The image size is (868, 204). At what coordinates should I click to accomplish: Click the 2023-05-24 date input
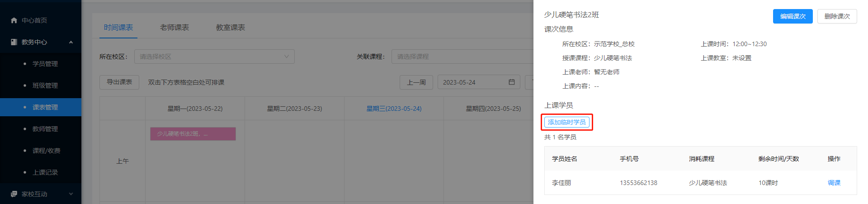coord(479,82)
